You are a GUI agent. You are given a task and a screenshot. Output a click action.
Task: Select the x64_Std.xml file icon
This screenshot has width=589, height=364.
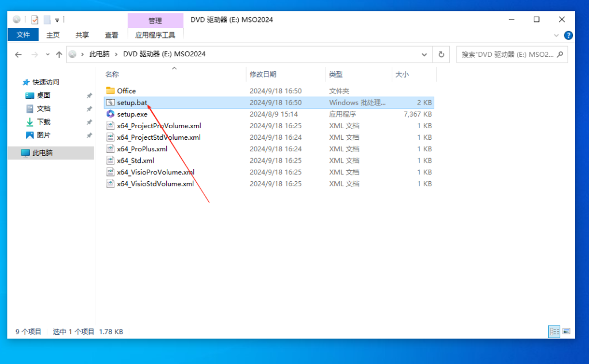pyautogui.click(x=110, y=160)
